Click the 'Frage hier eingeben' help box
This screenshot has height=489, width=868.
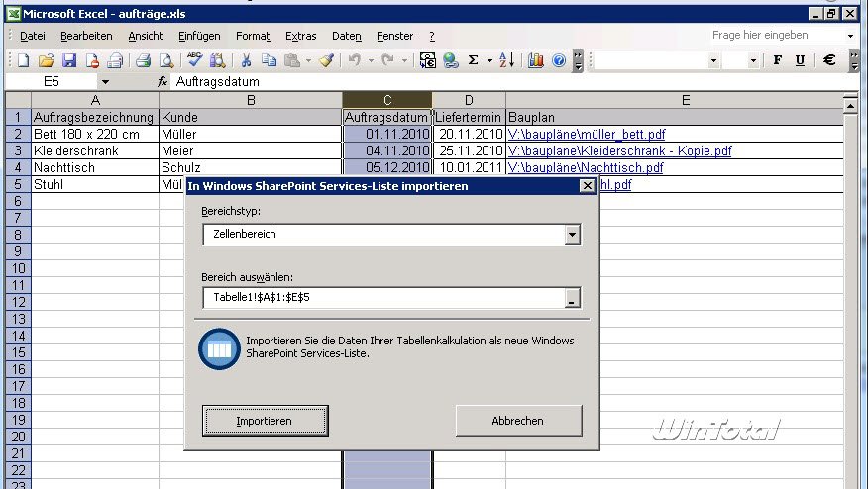point(777,36)
